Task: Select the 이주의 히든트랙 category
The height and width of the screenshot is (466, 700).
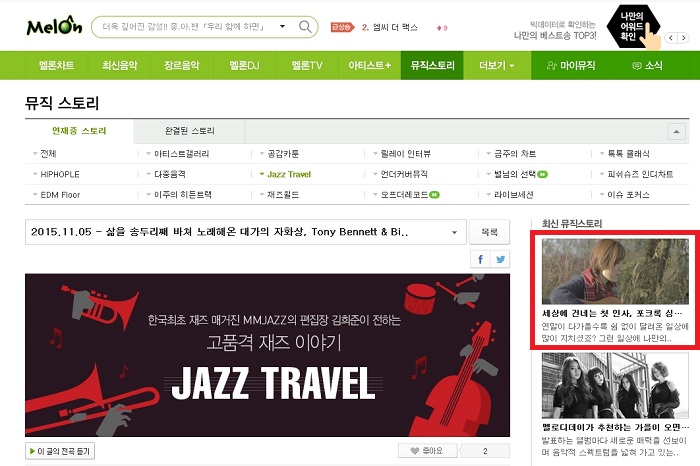Action: coord(183,195)
